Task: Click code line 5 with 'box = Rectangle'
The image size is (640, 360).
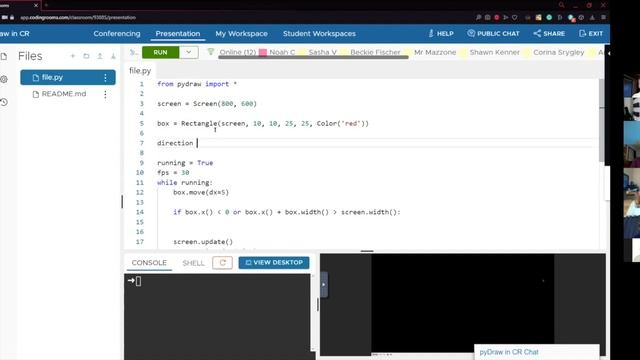Action: click(263, 123)
